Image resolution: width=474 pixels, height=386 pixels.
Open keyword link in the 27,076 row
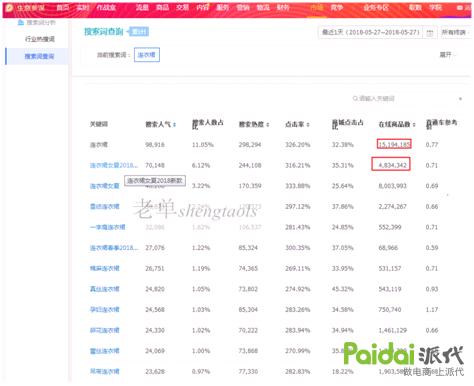(114, 248)
